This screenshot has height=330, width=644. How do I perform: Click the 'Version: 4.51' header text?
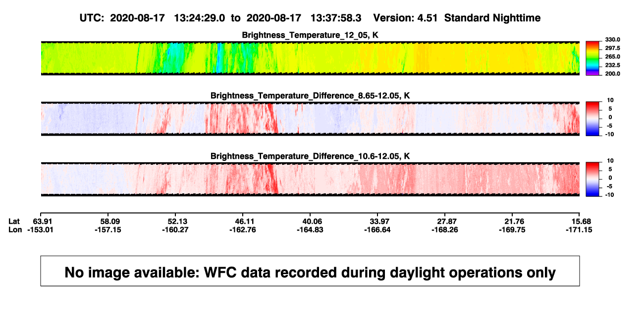click(x=406, y=18)
